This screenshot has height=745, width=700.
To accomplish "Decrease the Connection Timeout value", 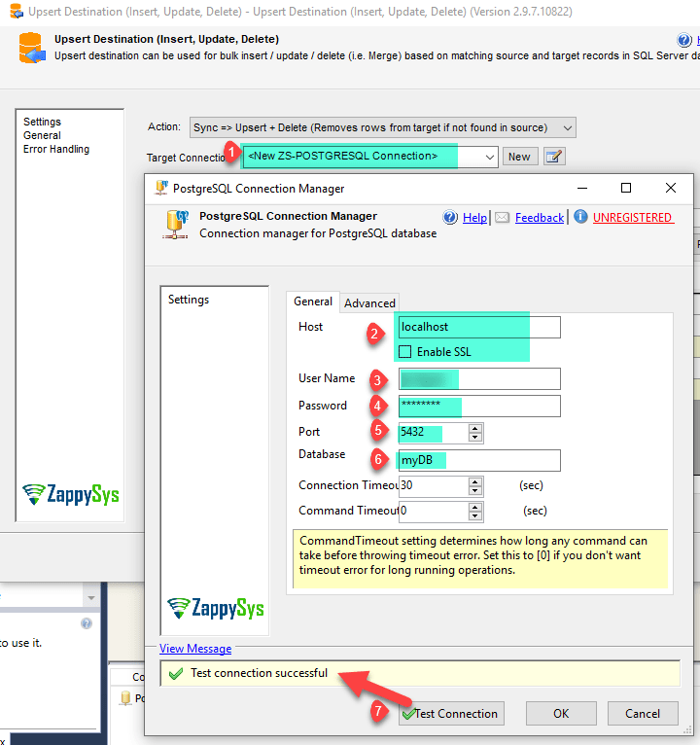I will click(x=474, y=491).
